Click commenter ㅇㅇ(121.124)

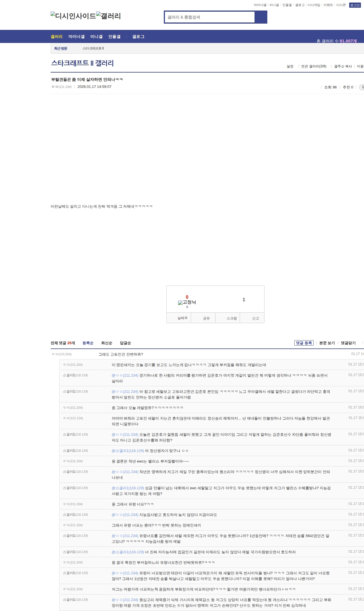[73, 418]
